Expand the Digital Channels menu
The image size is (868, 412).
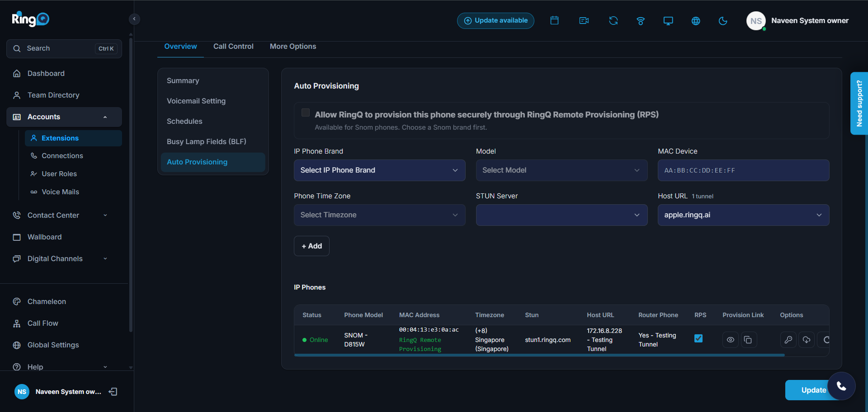[64, 258]
